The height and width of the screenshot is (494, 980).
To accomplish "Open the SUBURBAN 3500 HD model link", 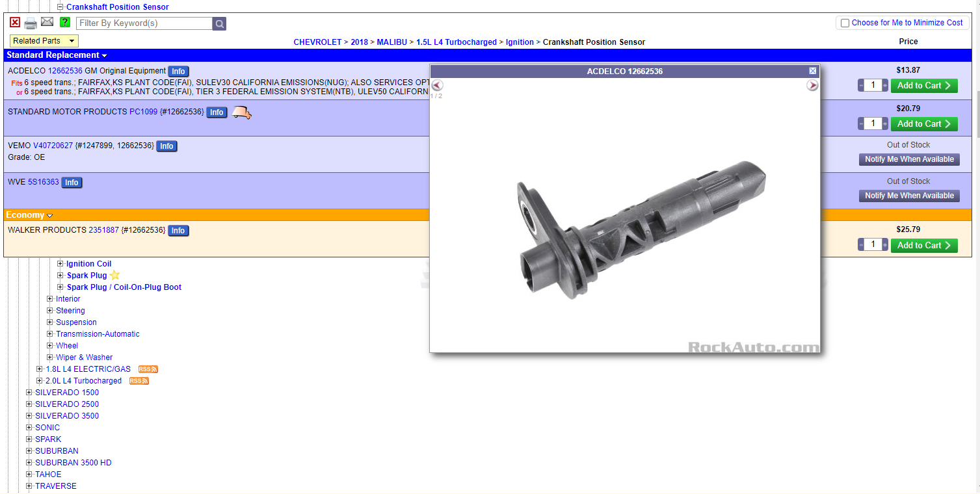I will 73,463.
